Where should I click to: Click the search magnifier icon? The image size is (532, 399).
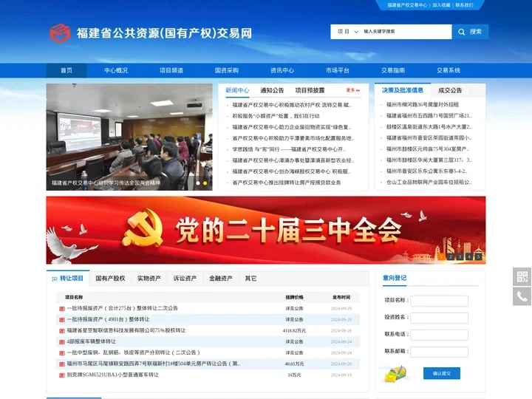(x=461, y=32)
